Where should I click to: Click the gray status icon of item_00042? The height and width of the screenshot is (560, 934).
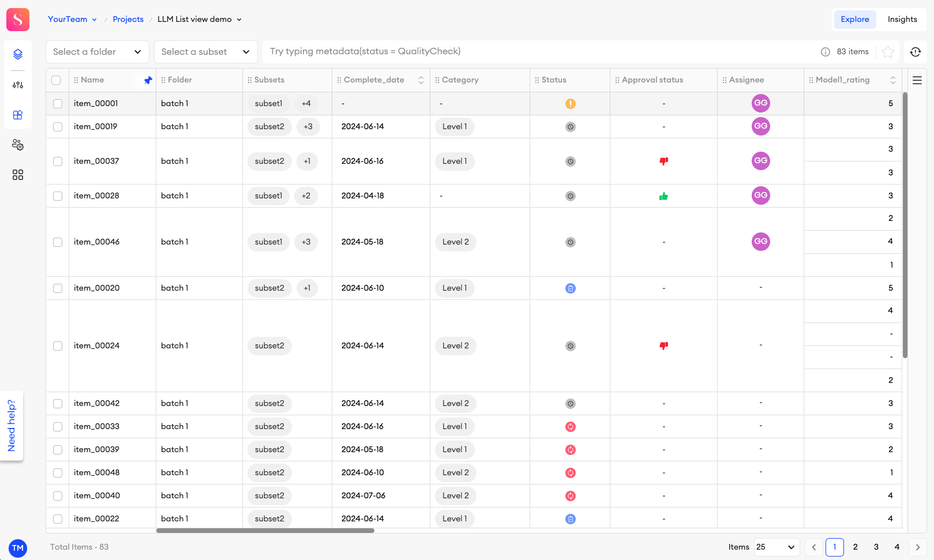pyautogui.click(x=571, y=404)
